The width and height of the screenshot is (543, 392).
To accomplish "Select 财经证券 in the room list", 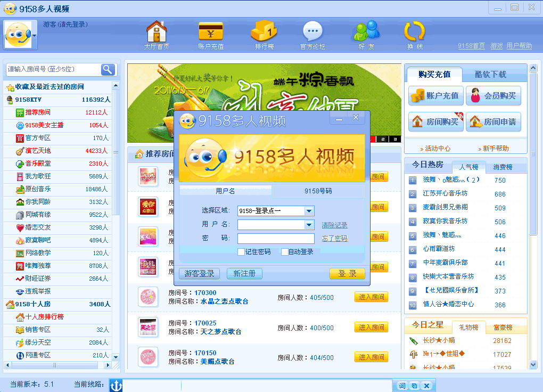I will coord(58,279).
